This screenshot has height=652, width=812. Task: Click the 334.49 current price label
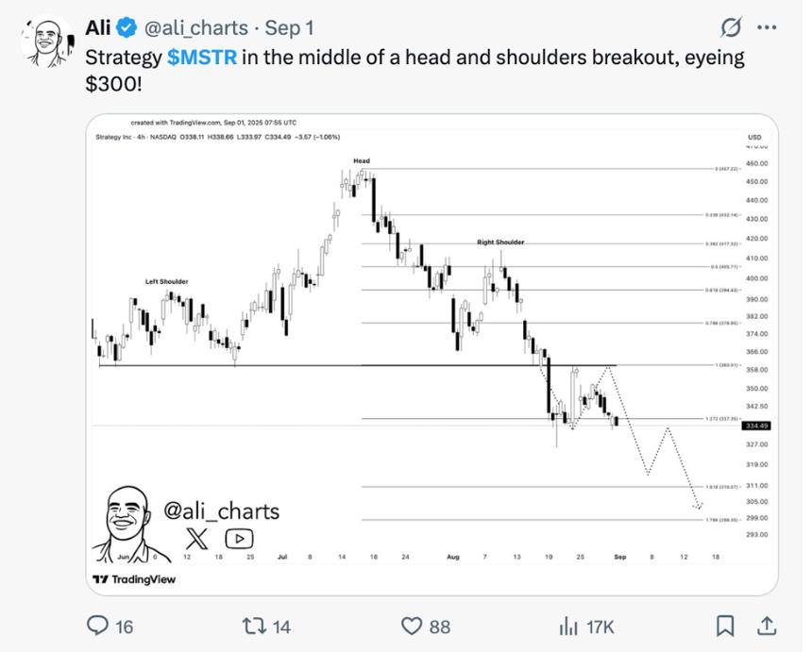click(x=758, y=426)
